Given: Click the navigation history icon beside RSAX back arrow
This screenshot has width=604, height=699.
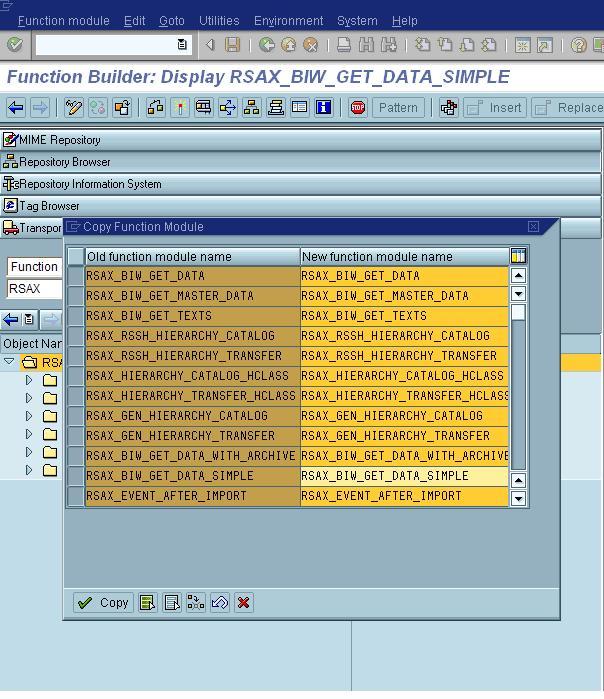Looking at the screenshot, I should click(29, 320).
